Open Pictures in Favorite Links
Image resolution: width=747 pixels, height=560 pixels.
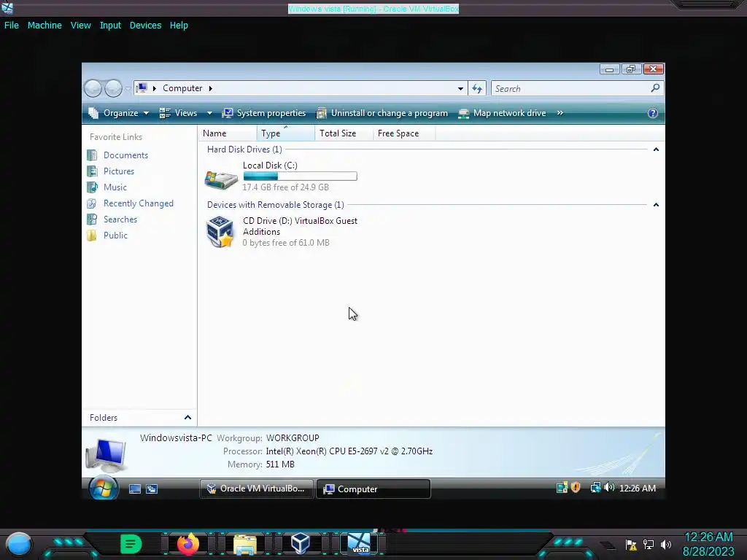119,171
